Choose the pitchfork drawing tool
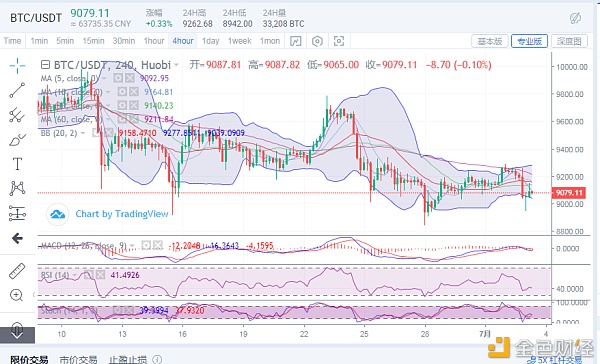The width and height of the screenshot is (600, 364). pyautogui.click(x=17, y=115)
